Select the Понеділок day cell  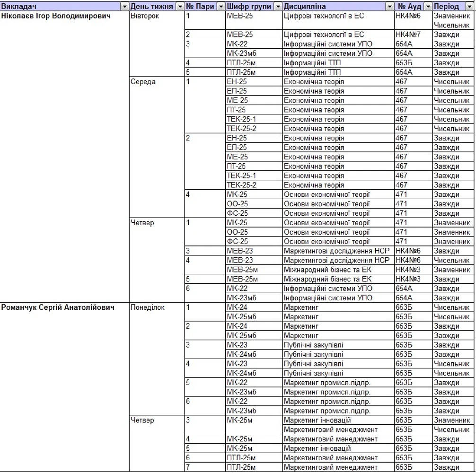[148, 307]
